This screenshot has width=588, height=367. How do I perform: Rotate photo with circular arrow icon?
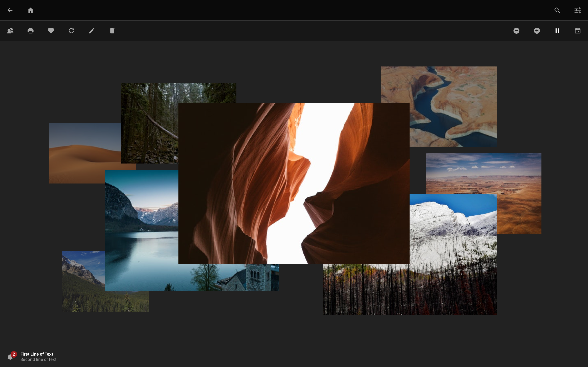pos(71,31)
